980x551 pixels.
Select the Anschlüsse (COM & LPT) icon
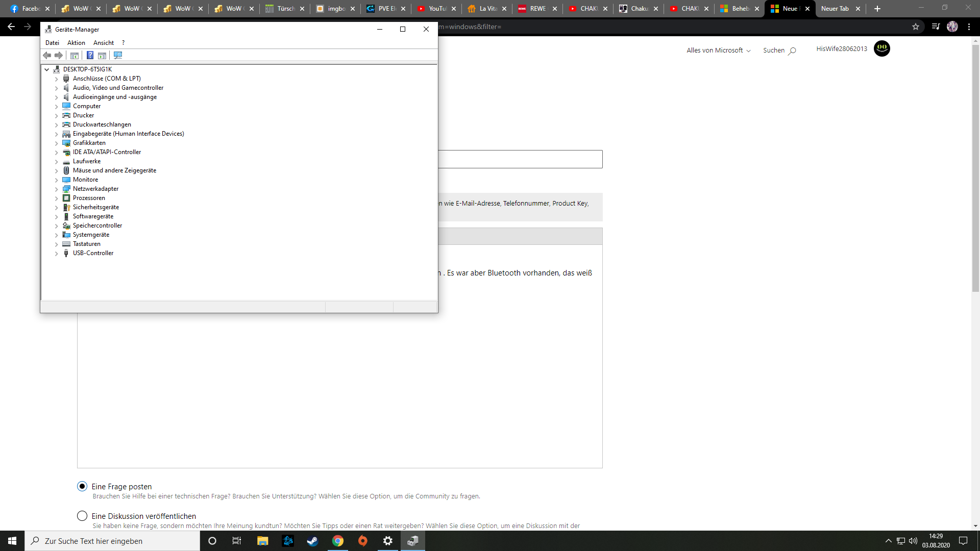tap(66, 79)
